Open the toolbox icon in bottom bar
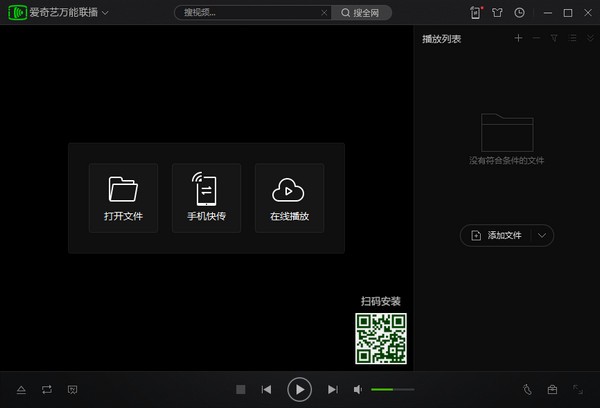This screenshot has height=408, width=600. point(551,389)
